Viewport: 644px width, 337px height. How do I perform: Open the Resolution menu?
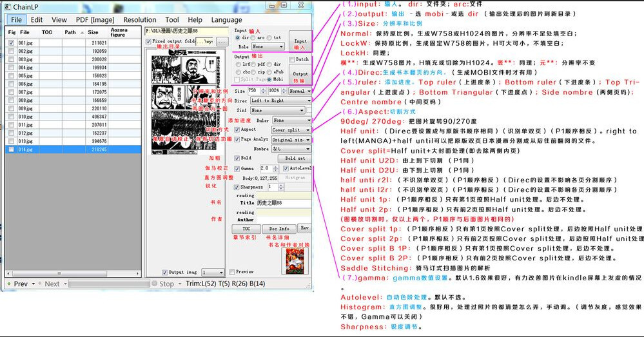point(140,20)
